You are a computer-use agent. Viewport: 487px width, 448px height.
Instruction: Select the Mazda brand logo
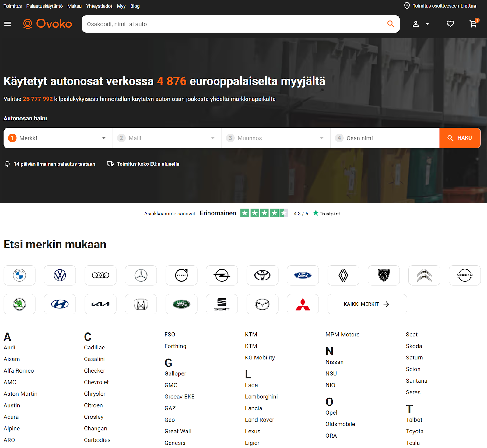[262, 304]
